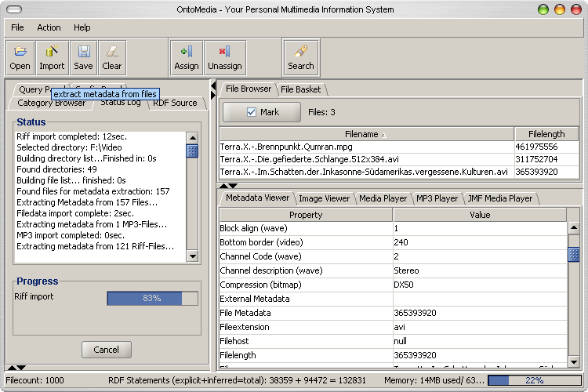Click metadata table scroll down arrow
This screenshot has height=392, width=588.
[x=574, y=362]
